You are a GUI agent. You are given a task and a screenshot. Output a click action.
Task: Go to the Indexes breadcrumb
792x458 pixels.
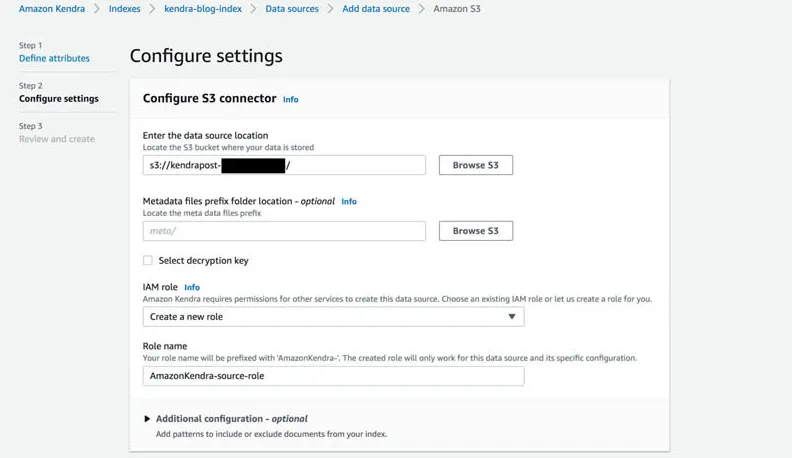click(x=124, y=9)
